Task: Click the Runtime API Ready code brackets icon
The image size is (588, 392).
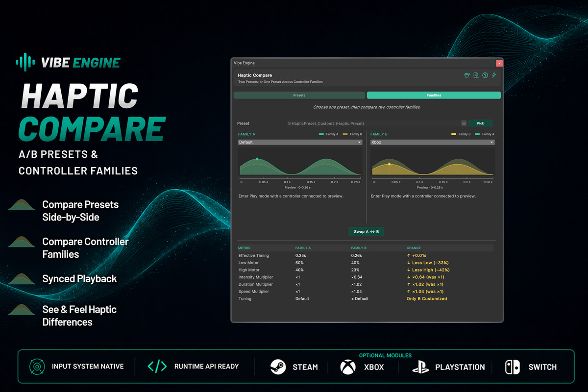Action: tap(157, 367)
